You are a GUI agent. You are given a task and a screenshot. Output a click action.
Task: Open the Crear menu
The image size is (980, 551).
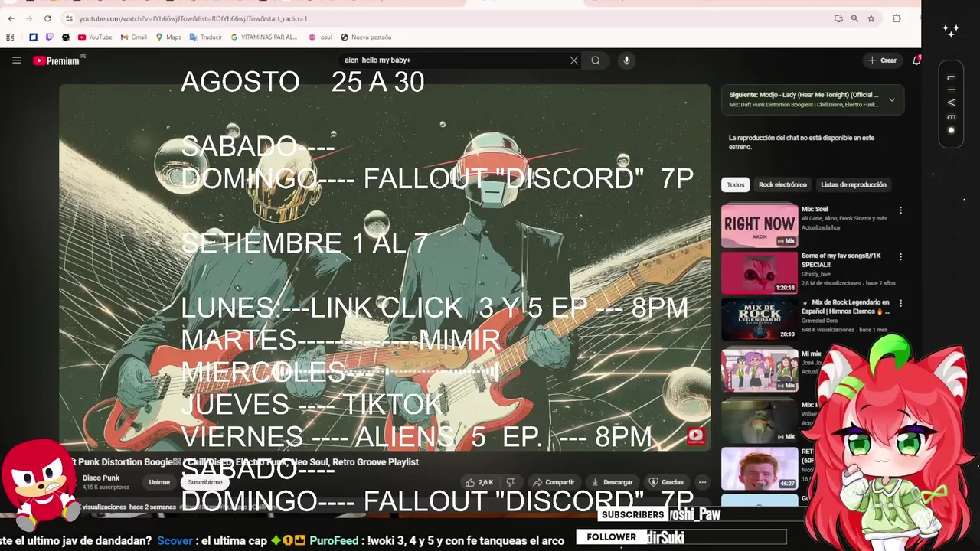(x=882, y=60)
